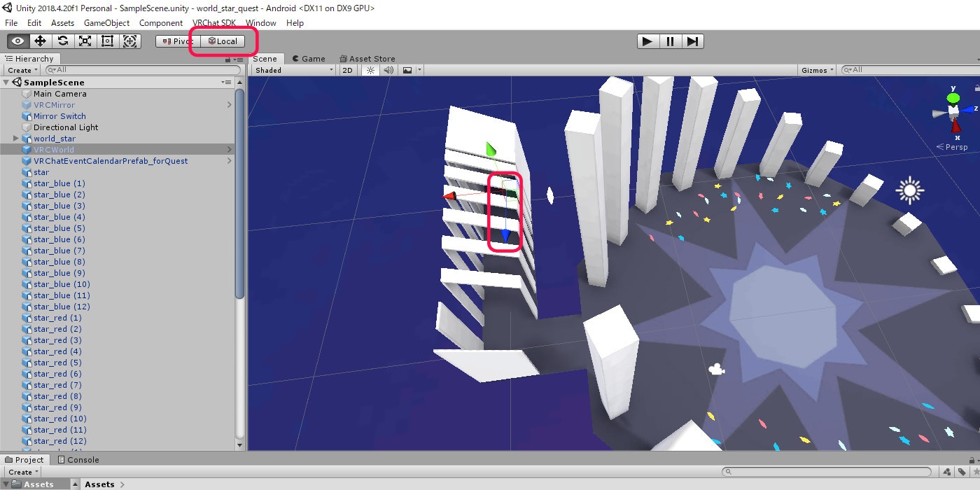Image resolution: width=980 pixels, height=490 pixels.
Task: Open the Shaded draw mode dropdown
Action: (x=292, y=70)
